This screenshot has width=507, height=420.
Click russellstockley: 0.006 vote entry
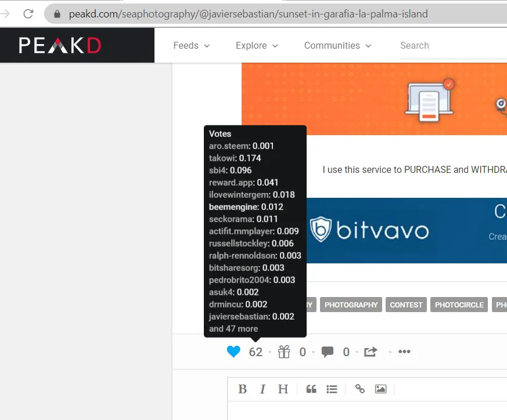[x=251, y=243]
